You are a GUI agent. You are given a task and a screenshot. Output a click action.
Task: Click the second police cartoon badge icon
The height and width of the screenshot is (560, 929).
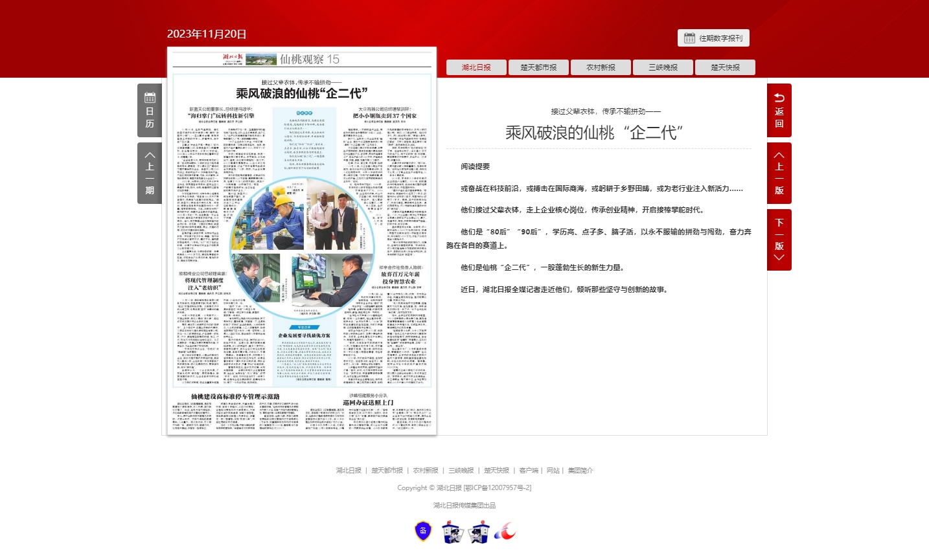479,532
